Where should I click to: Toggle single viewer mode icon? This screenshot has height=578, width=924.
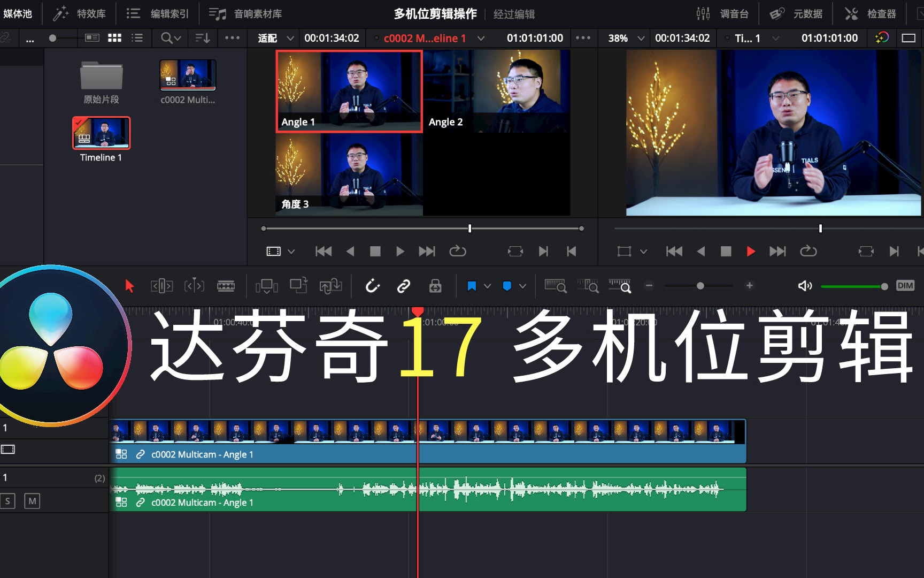click(x=908, y=38)
